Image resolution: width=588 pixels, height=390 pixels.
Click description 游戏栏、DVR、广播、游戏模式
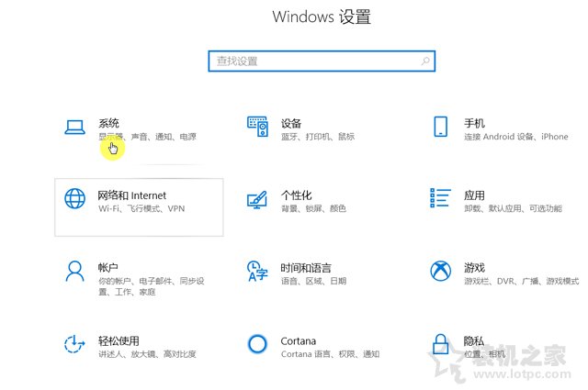(x=521, y=281)
